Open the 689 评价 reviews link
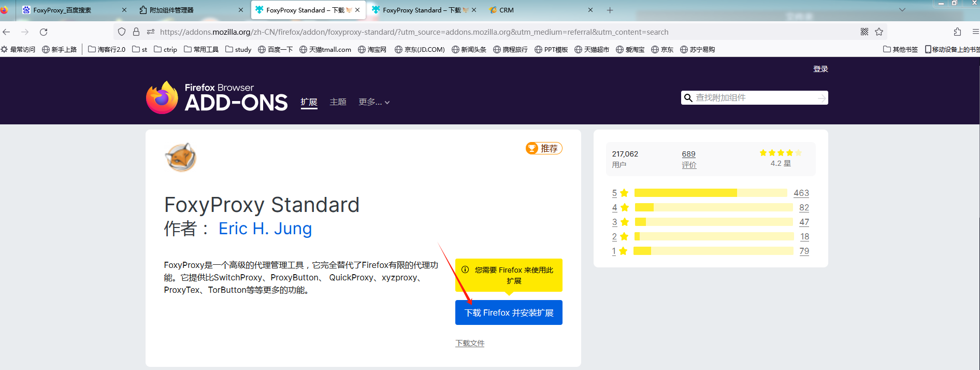Viewport: 980px width, 370px height. pyautogui.click(x=689, y=159)
